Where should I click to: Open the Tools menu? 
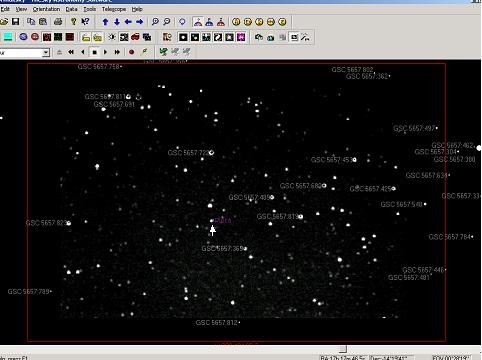(x=89, y=9)
